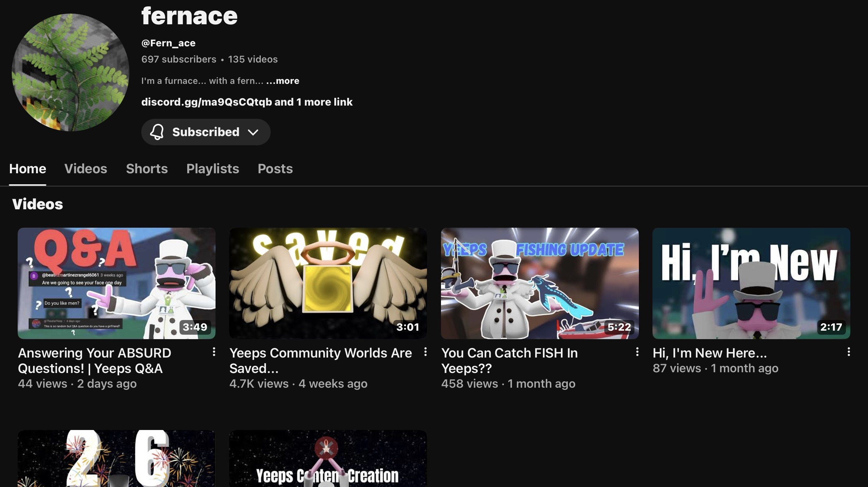868x487 pixels.
Task: Switch to the Videos tab
Action: 86,168
